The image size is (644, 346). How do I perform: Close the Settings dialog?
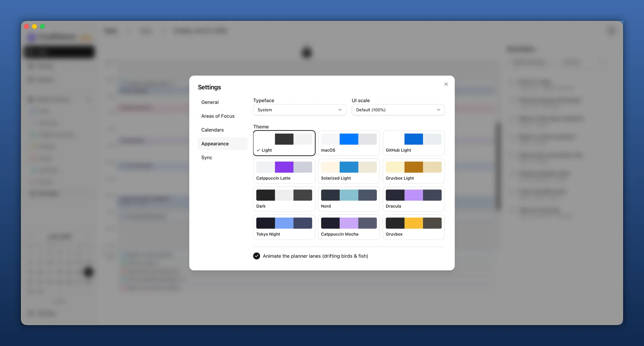[x=446, y=84]
